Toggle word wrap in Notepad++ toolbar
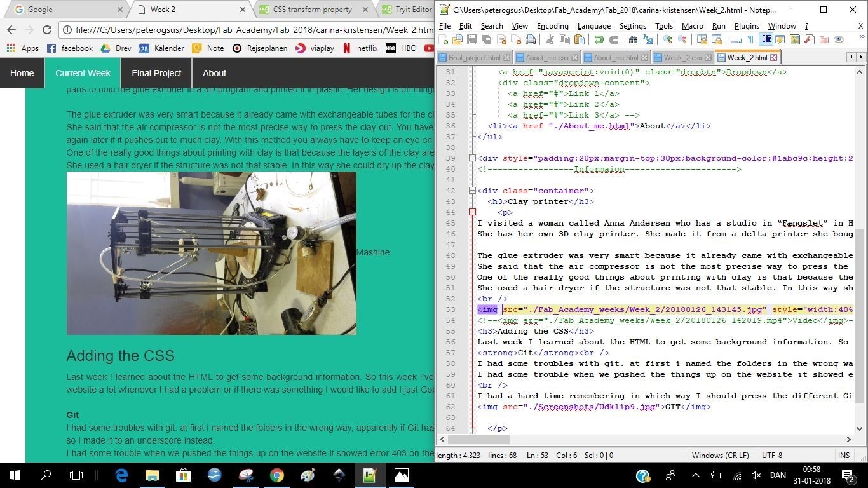This screenshot has width=868, height=488. (736, 39)
